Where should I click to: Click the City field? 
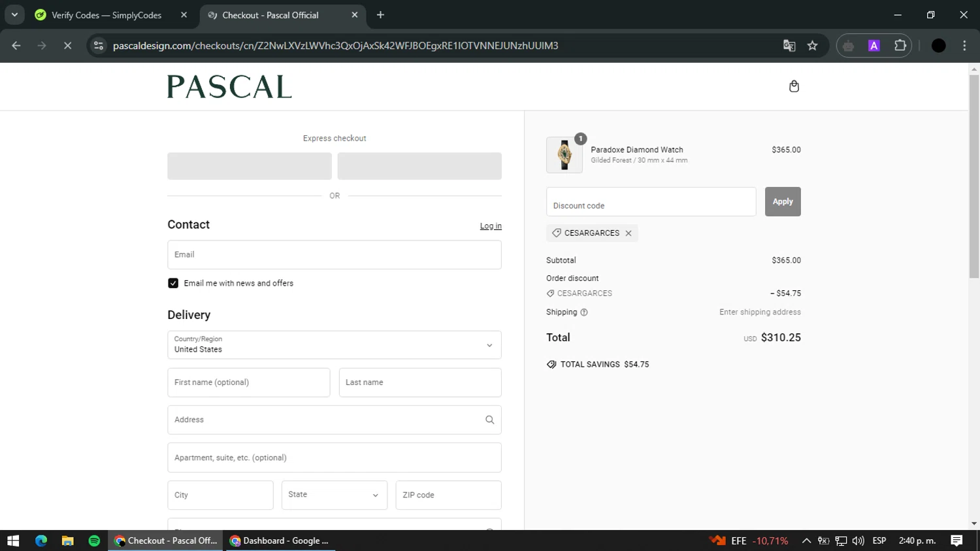(x=220, y=495)
